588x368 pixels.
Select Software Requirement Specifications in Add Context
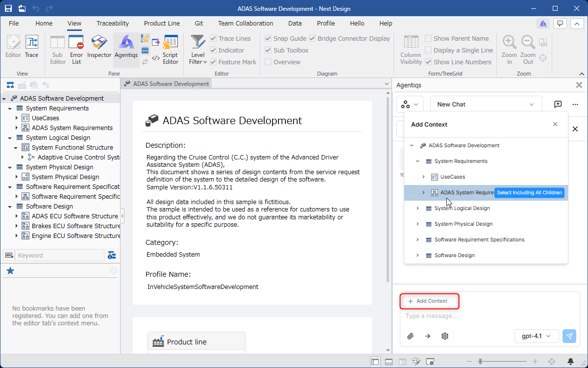pos(479,239)
